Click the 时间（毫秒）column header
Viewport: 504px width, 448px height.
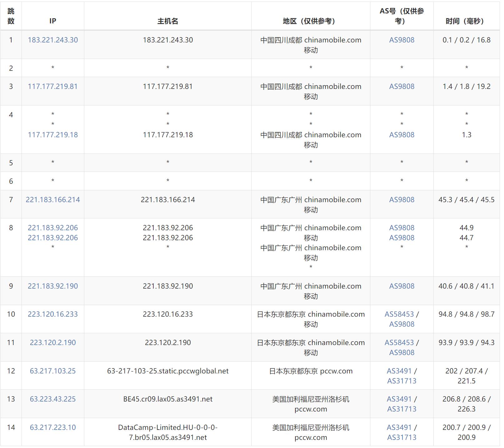click(x=467, y=16)
